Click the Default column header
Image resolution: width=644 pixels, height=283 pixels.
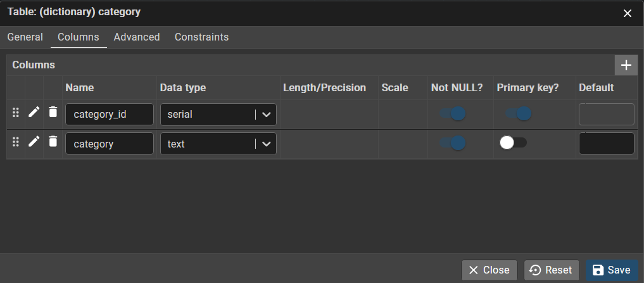[597, 87]
